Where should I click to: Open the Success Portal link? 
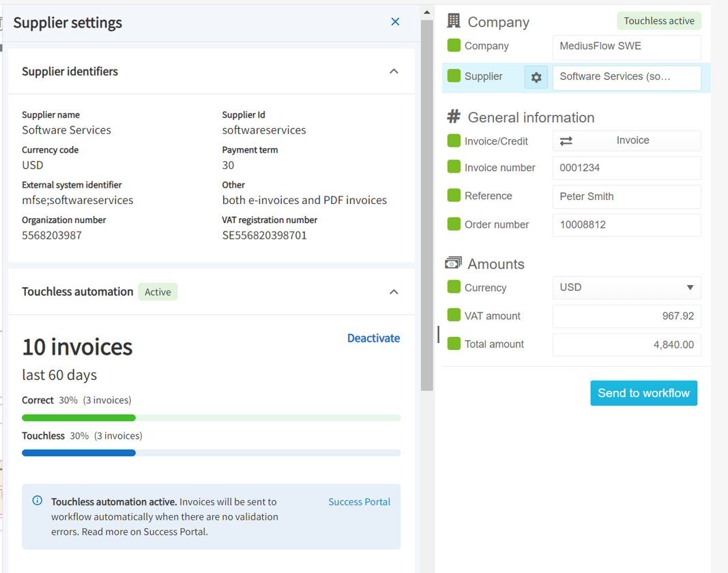359,501
